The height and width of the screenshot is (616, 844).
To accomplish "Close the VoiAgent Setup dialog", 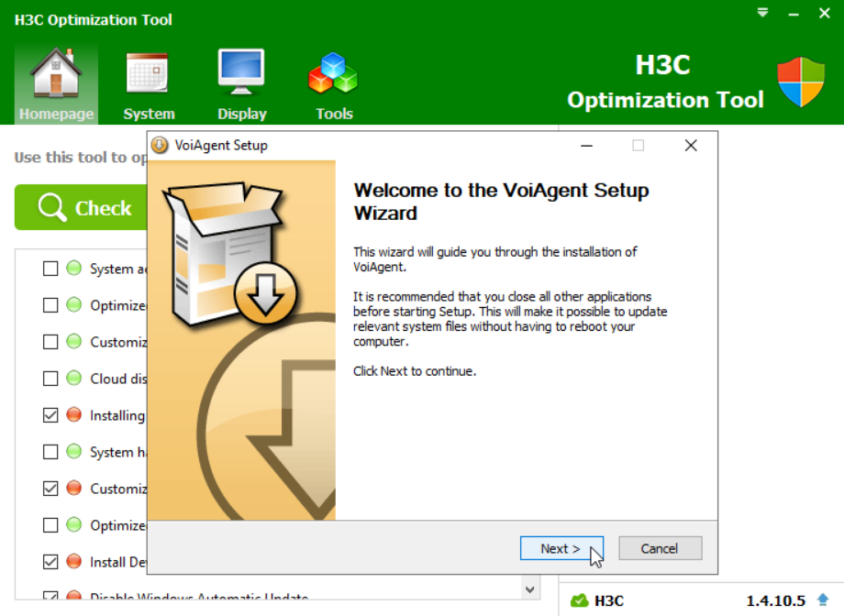I will 691,145.
